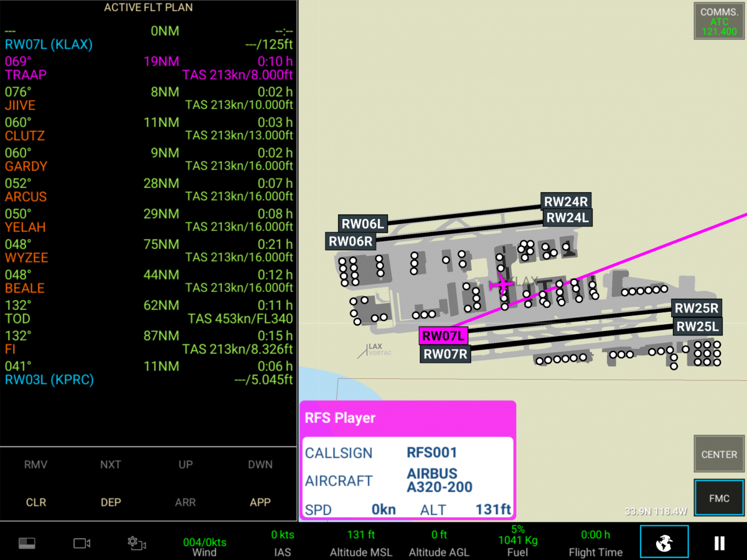Center the map with the CENTER button

point(718,454)
